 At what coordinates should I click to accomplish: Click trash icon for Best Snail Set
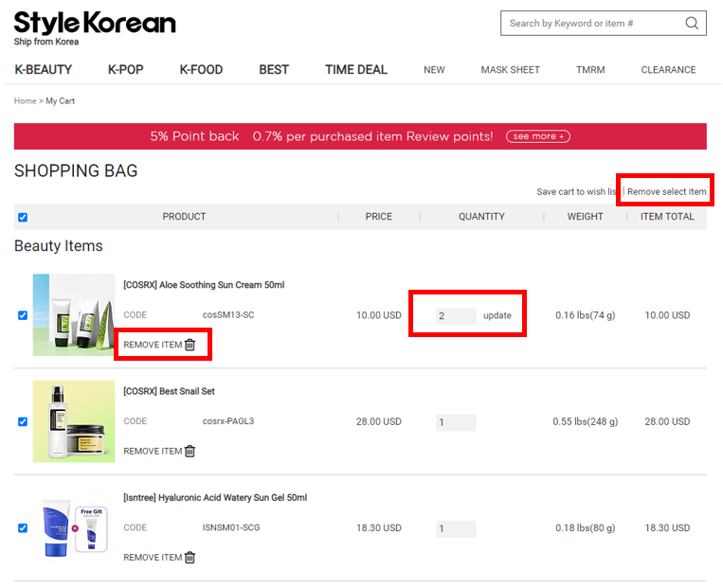tap(190, 452)
